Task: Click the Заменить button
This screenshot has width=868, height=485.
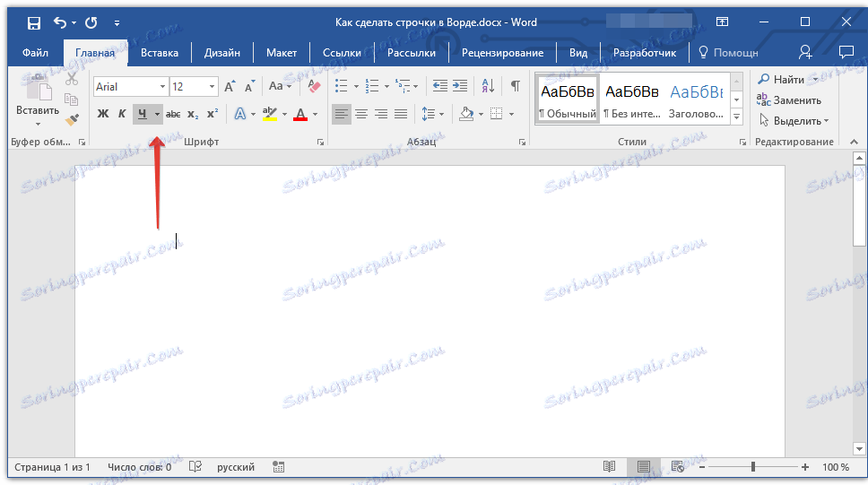Action: 789,100
